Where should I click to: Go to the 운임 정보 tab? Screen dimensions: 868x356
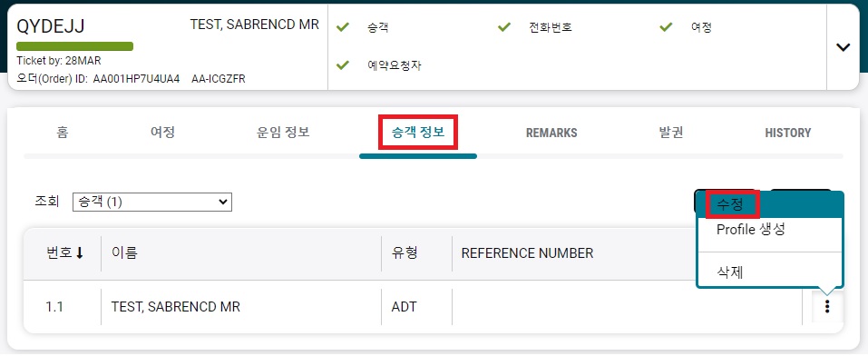[283, 133]
